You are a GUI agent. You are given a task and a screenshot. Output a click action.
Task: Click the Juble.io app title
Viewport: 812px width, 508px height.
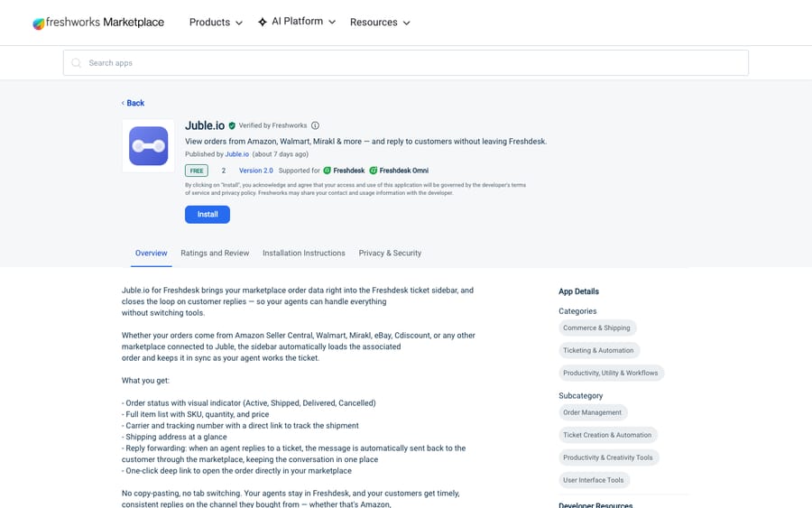pos(205,125)
